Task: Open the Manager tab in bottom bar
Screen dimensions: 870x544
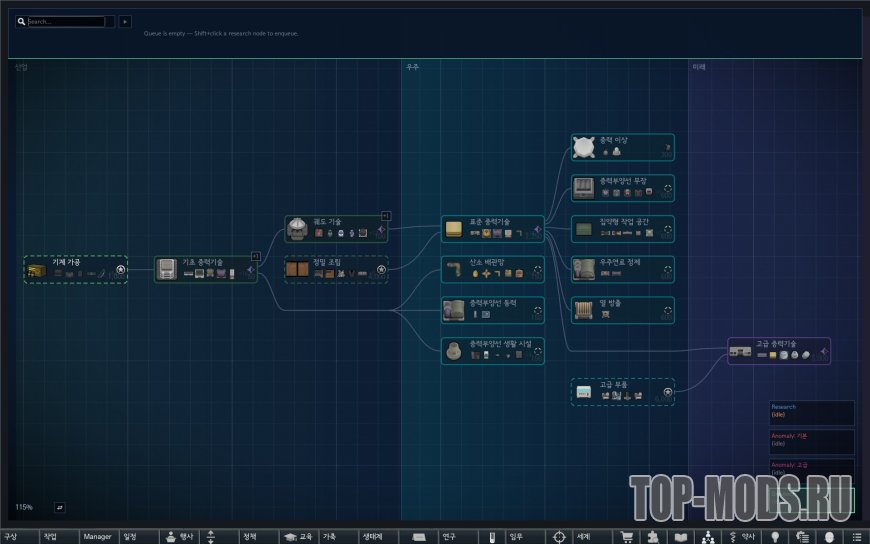Action: click(98, 537)
